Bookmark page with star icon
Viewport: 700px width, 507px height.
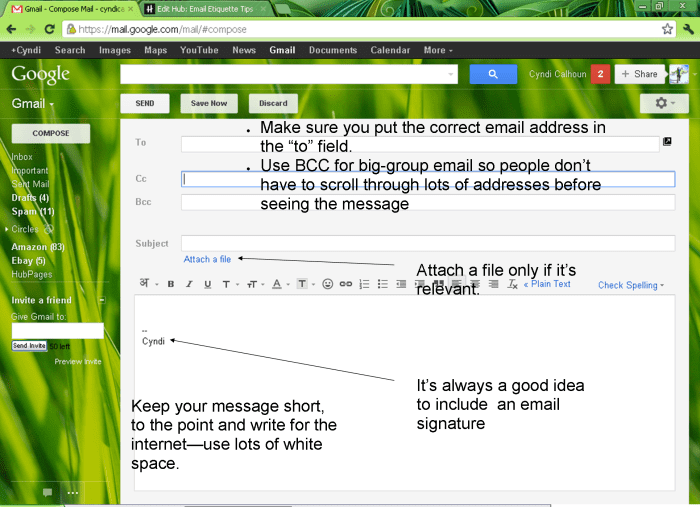click(x=667, y=29)
